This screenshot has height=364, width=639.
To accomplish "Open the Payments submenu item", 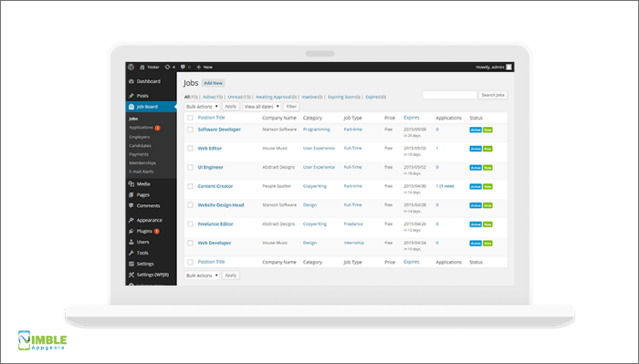I will pyautogui.click(x=139, y=154).
